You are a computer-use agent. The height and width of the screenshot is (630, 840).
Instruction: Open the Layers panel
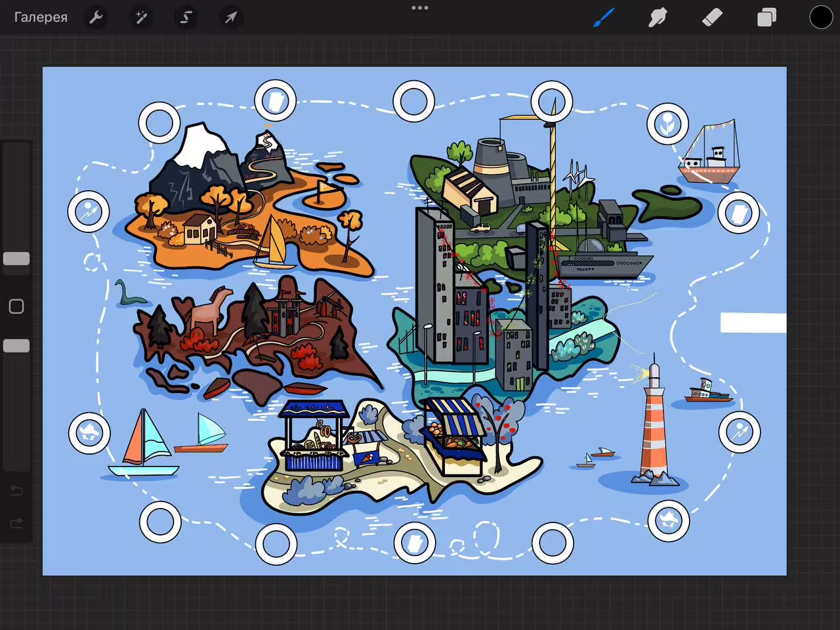pos(766,17)
